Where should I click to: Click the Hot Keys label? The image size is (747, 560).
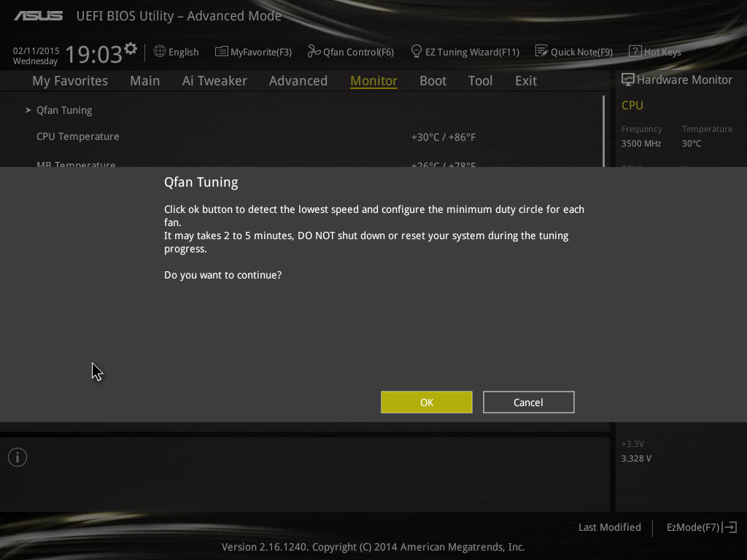pos(662,52)
